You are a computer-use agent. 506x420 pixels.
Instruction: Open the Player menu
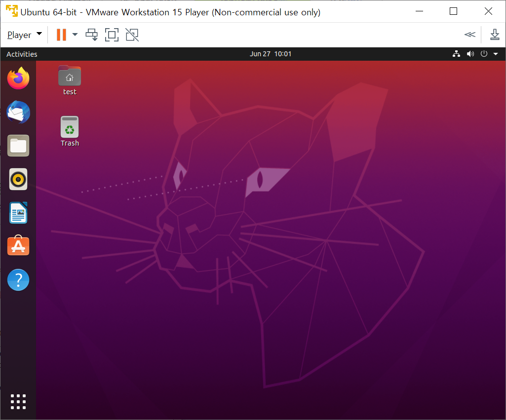tap(25, 35)
